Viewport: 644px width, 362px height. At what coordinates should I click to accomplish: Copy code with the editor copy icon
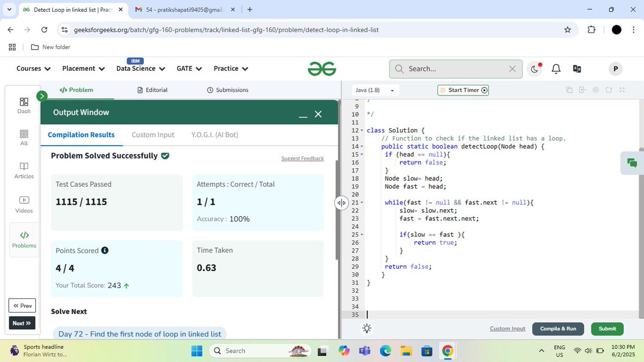point(569,90)
